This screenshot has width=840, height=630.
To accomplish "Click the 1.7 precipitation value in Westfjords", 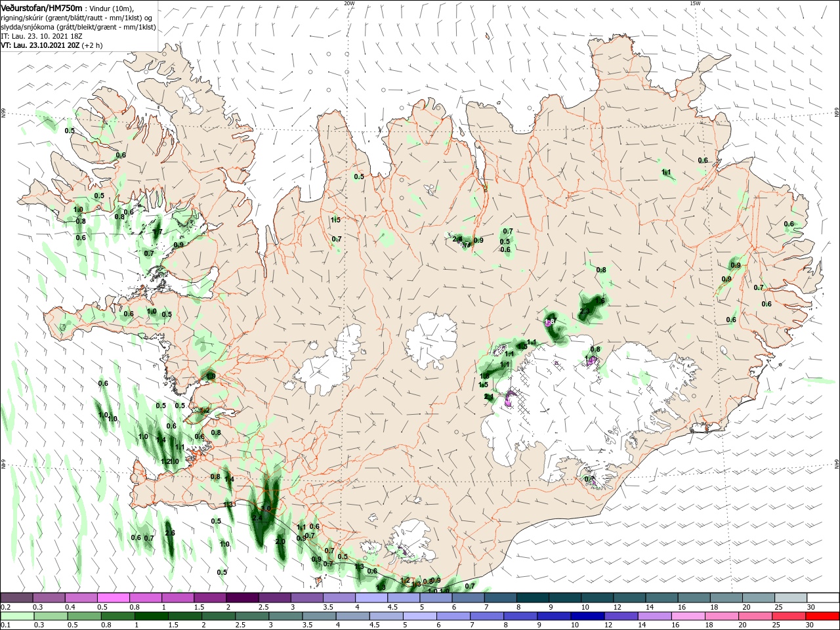I will click(157, 232).
